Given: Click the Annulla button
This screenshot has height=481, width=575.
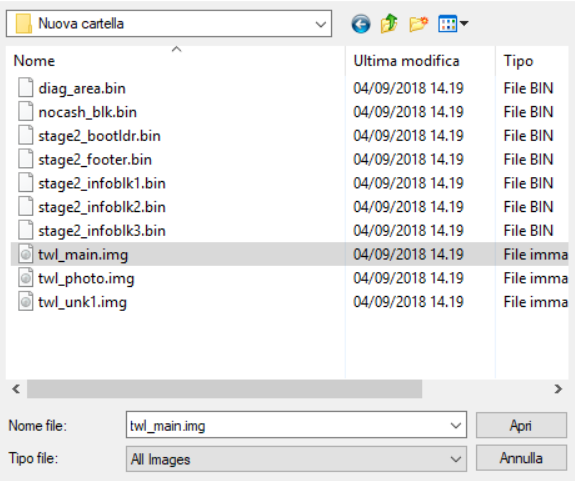Looking at the screenshot, I should tap(521, 458).
